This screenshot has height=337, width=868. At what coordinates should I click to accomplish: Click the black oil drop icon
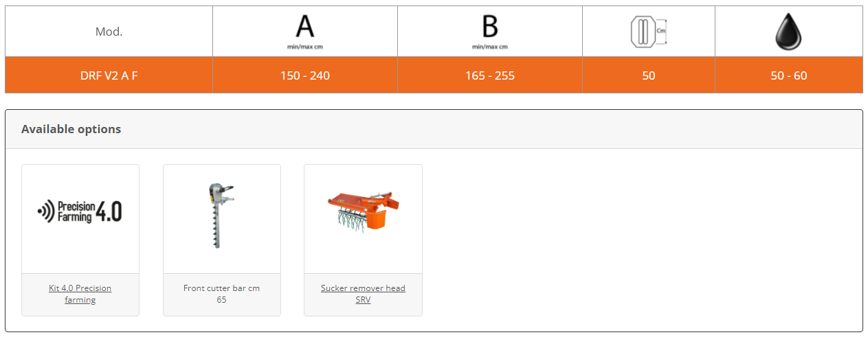click(x=788, y=32)
